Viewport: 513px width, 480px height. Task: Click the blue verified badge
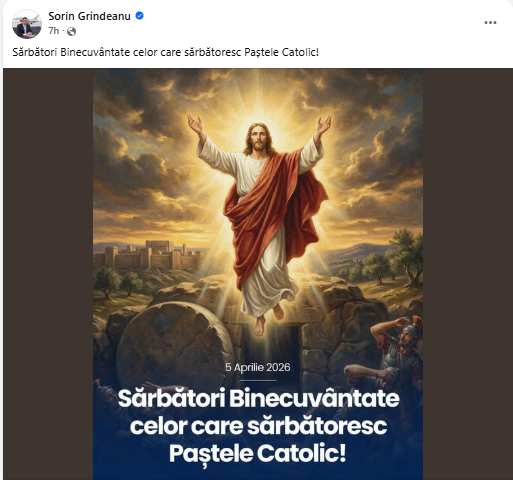[139, 16]
